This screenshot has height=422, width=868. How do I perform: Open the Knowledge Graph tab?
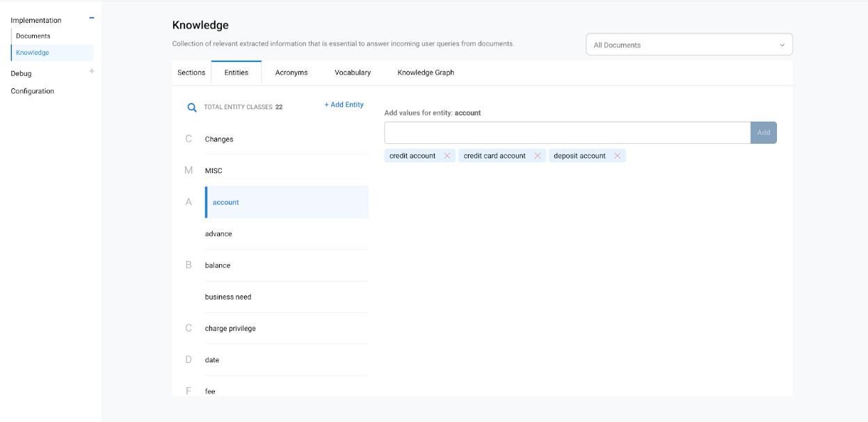coord(426,72)
